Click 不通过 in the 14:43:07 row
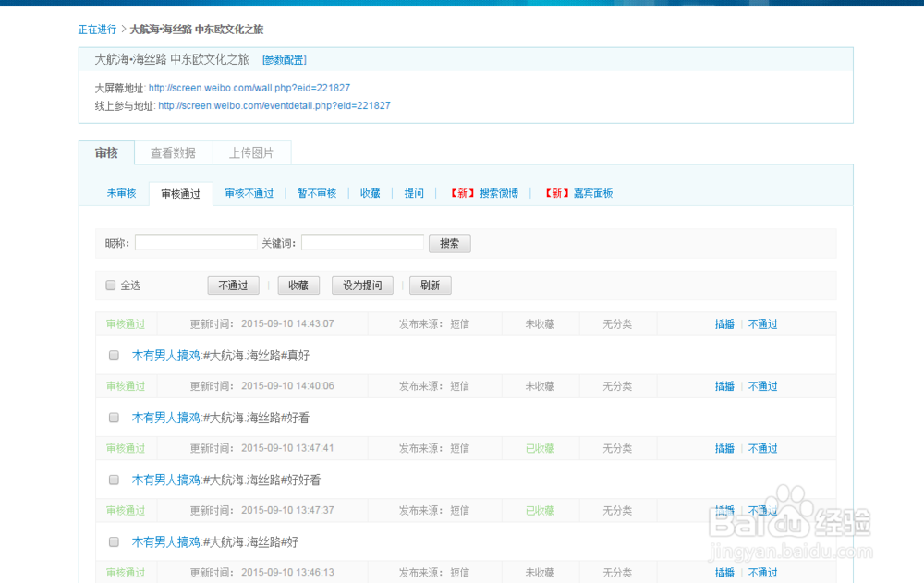This screenshot has width=924, height=583. (762, 324)
